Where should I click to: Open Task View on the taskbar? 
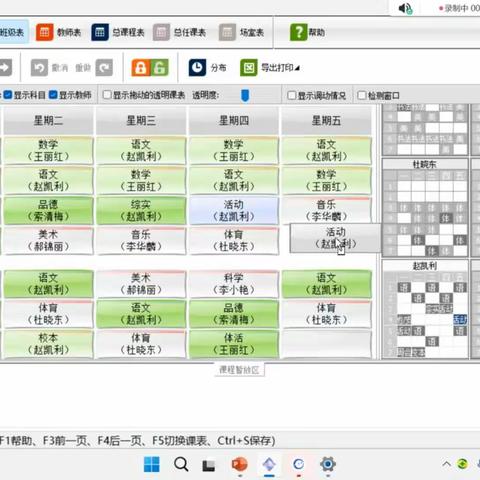point(209,465)
